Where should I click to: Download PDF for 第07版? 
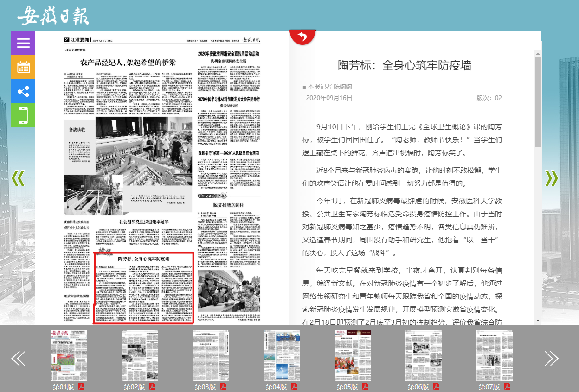(x=507, y=387)
